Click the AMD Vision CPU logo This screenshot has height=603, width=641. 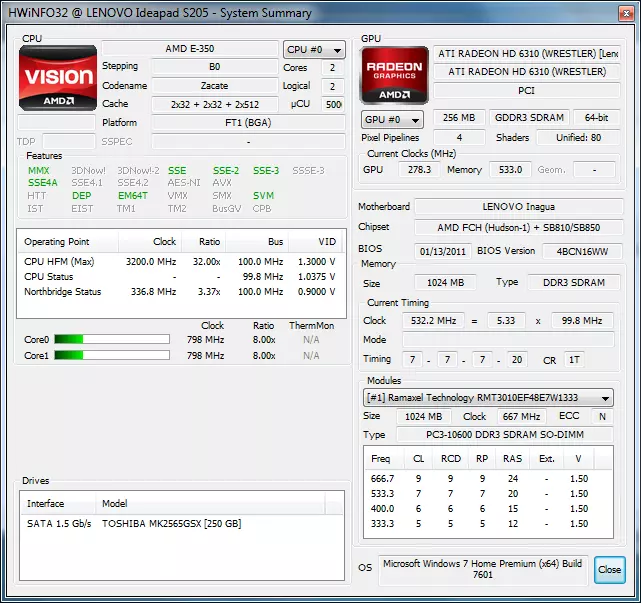[x=58, y=77]
